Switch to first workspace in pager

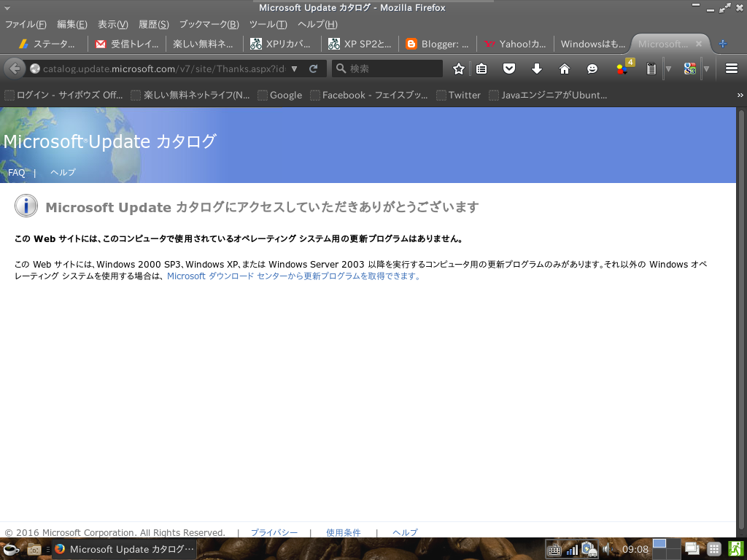(x=659, y=544)
